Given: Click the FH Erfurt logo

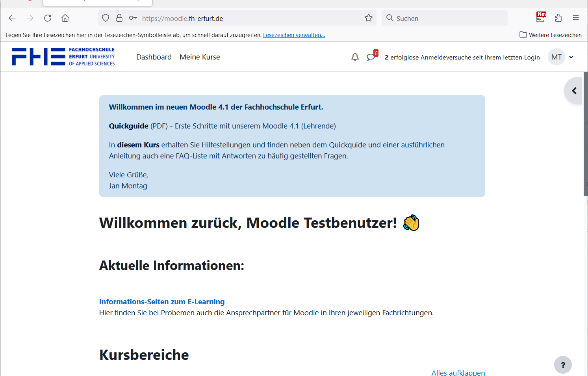Looking at the screenshot, I should 63,57.
